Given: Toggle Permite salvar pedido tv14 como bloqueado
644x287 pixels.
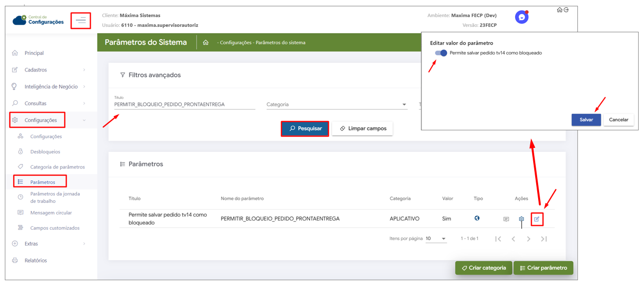Looking at the screenshot, I should pyautogui.click(x=441, y=53).
